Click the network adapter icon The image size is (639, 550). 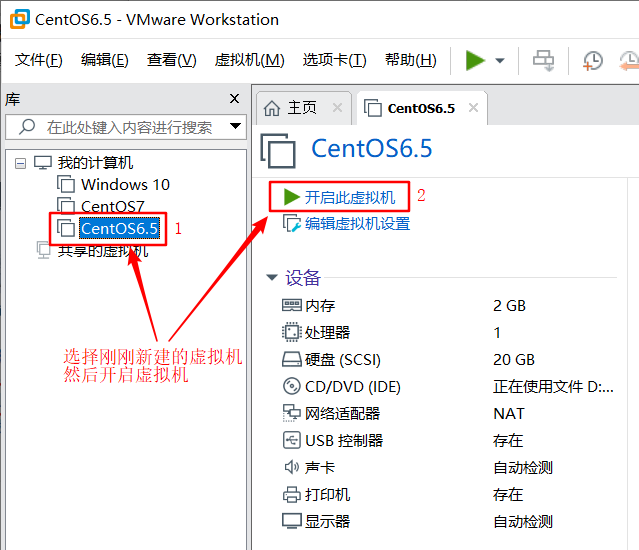click(x=292, y=413)
